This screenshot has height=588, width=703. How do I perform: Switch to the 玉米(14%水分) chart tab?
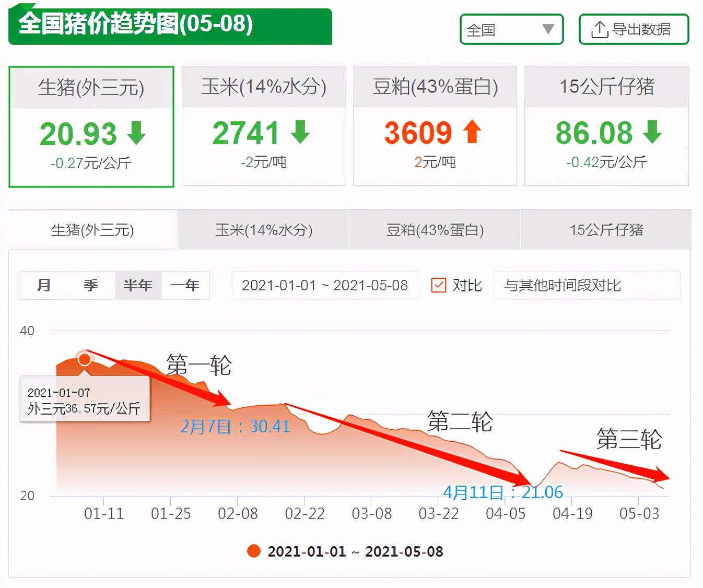click(264, 230)
